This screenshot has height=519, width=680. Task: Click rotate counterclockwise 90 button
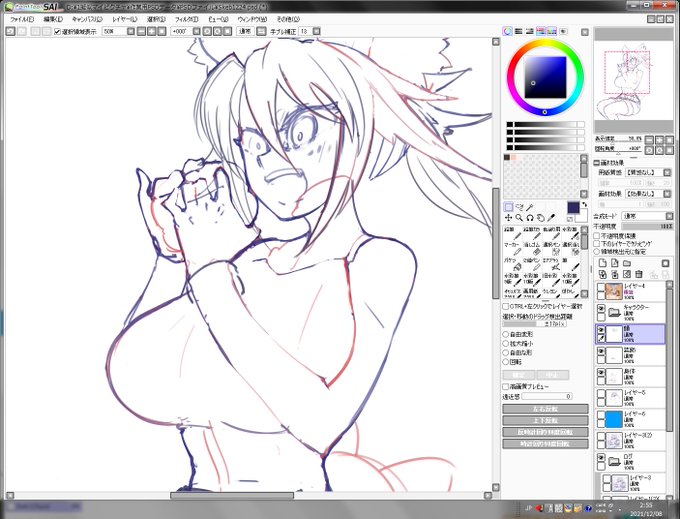546,432
